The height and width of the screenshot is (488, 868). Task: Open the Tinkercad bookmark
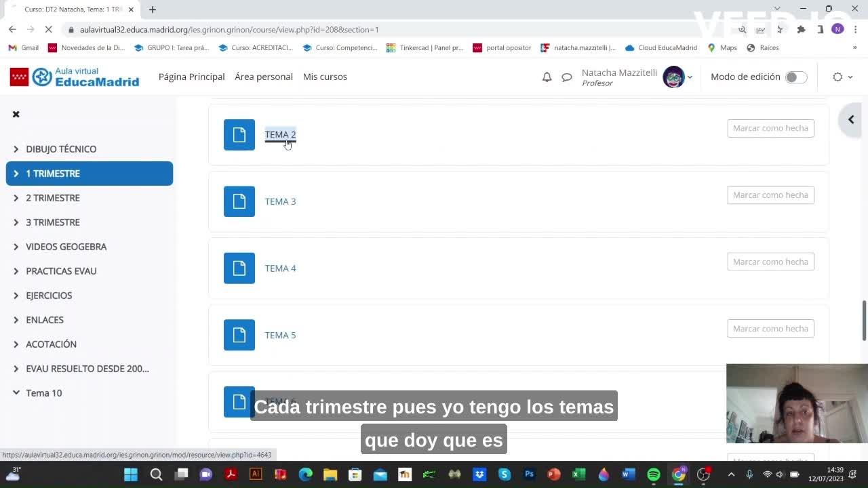425,48
